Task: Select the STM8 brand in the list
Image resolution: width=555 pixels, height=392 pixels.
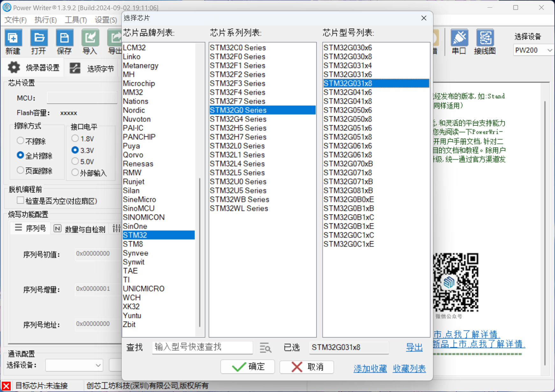Action: (159, 244)
